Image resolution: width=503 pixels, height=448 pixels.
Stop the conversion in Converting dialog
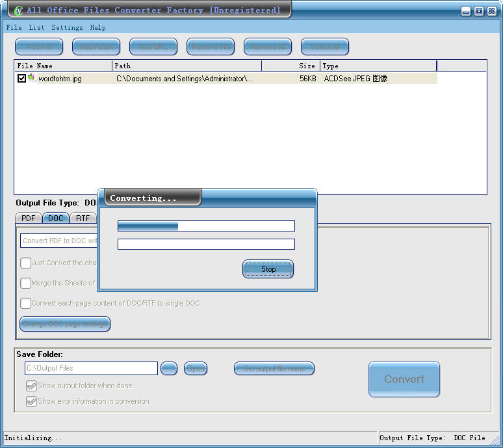(x=268, y=269)
